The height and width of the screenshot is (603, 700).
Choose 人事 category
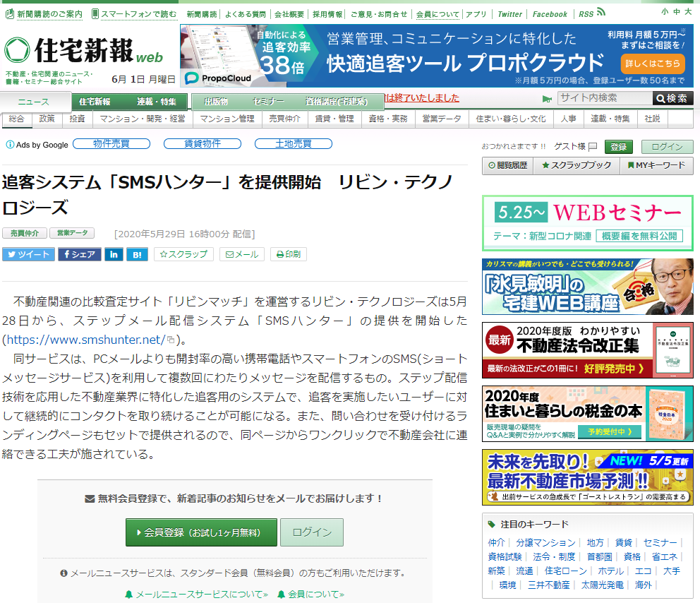coord(568,119)
